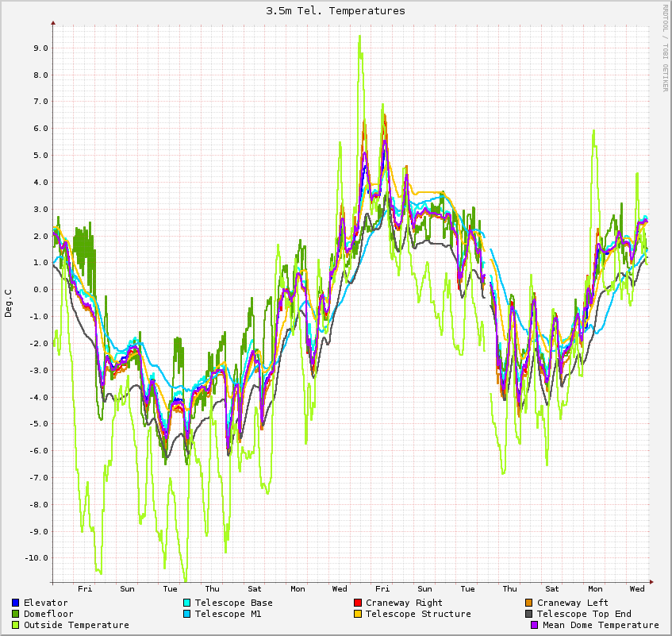
Task: Click the Outside Temperature legend color square
Action: [x=16, y=625]
